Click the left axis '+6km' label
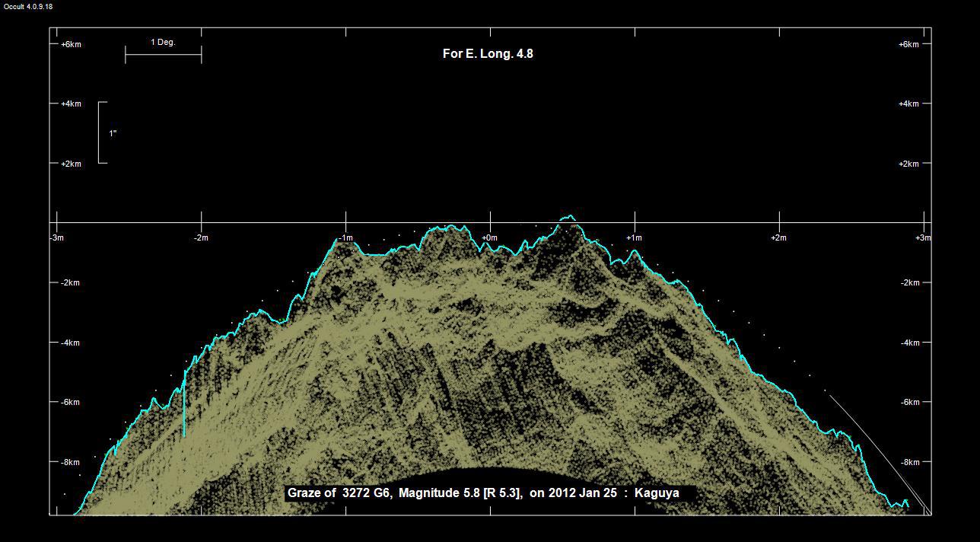Screen dimensions: 980x542 [x=71, y=44]
